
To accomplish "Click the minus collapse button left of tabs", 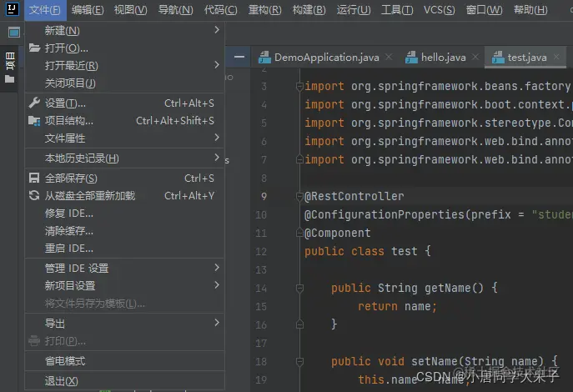I will click(239, 57).
